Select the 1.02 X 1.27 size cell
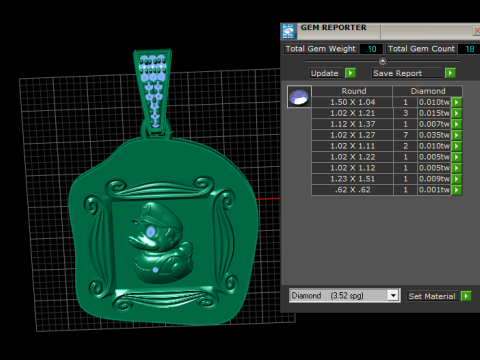480x360 pixels. coord(352,135)
